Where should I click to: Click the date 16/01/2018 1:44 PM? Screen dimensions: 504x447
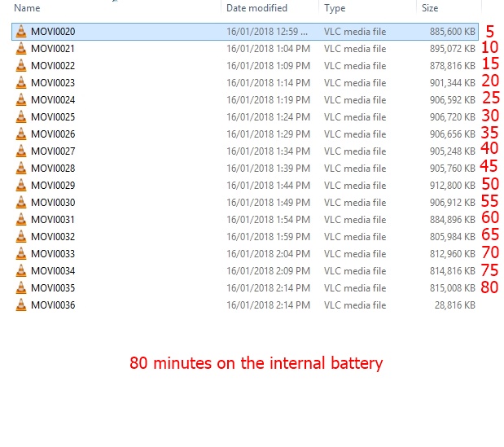268,186
